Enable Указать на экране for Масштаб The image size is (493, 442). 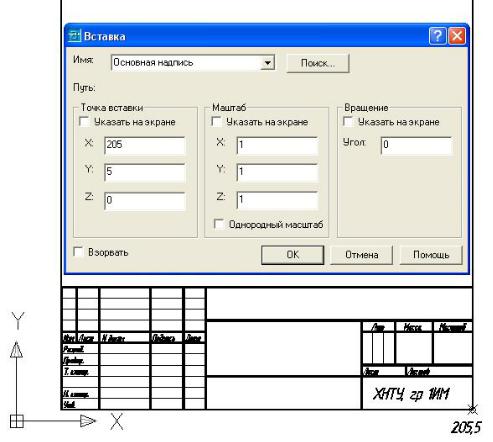[x=217, y=121]
